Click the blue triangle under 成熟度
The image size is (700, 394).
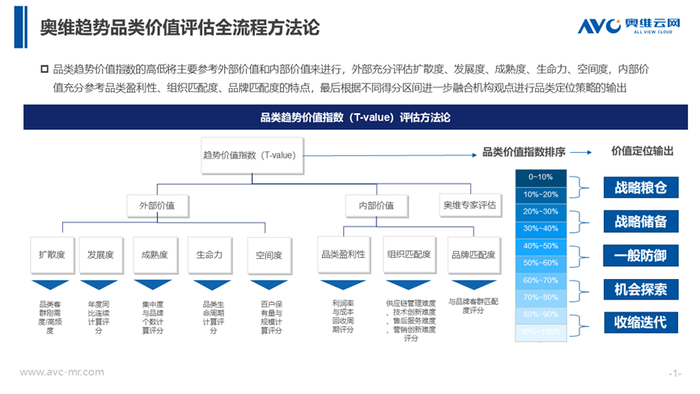pyautogui.click(x=153, y=285)
